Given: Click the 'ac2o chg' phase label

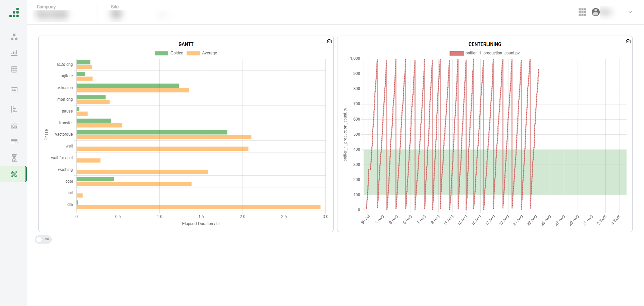Looking at the screenshot, I should click(64, 64).
